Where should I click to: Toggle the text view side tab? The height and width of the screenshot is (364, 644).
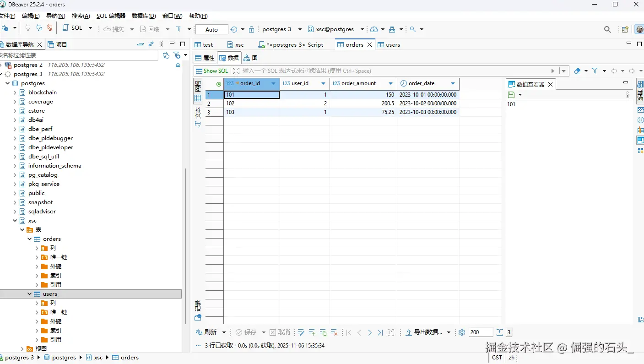198,117
